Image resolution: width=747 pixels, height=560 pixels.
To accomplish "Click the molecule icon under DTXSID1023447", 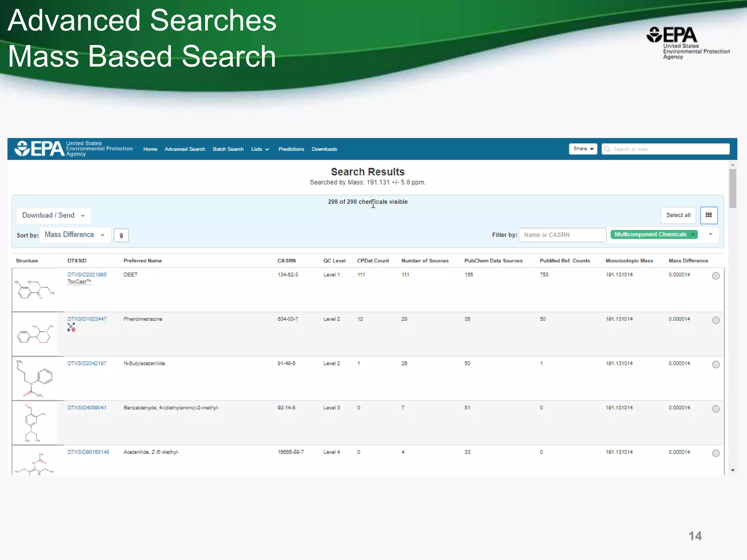I will coord(71,327).
